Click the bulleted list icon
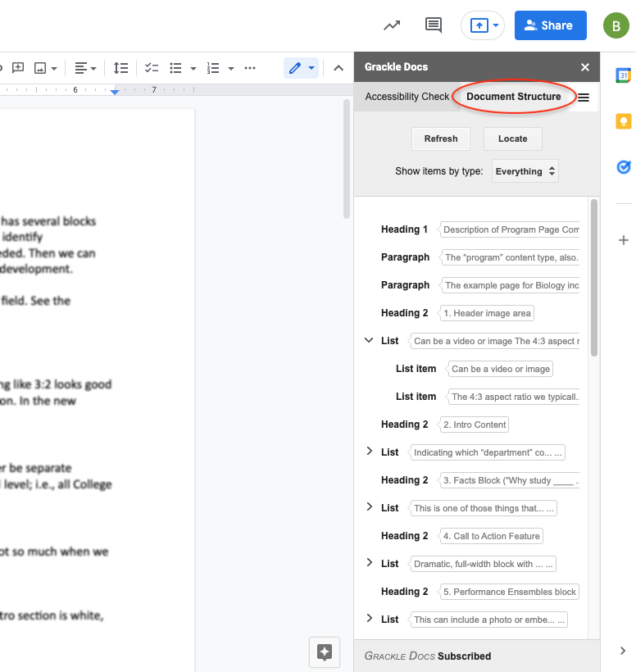This screenshot has width=636, height=672. pos(175,68)
